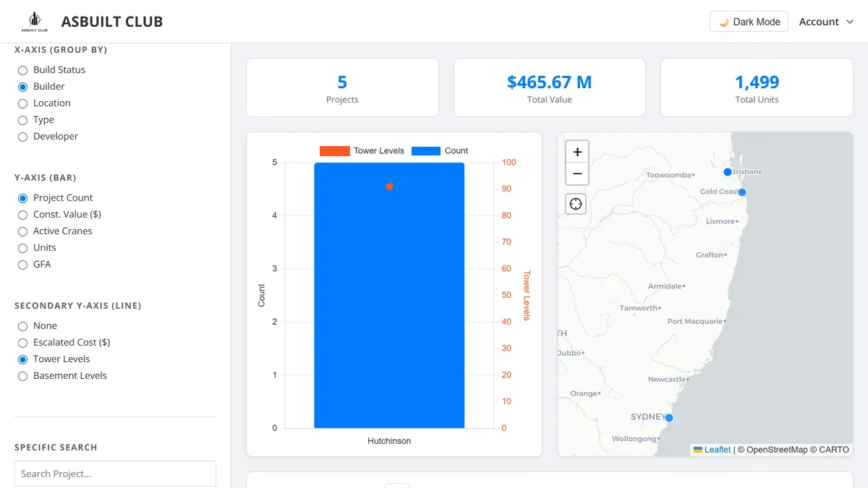Focus the Search Project input field

(x=115, y=474)
